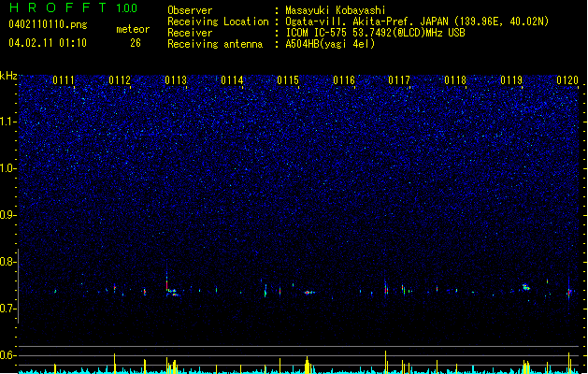
Task: Click the 1.0 kHz axis label
Action: pos(8,168)
